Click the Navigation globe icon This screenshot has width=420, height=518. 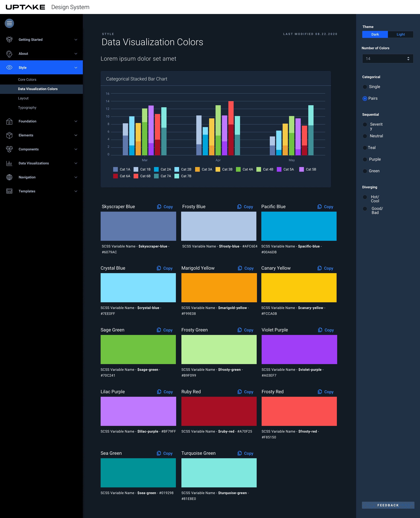click(9, 177)
